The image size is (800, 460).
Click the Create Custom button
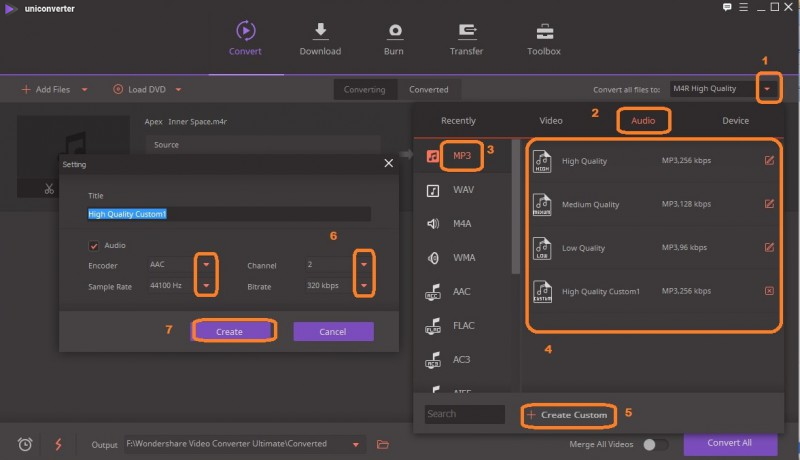tap(568, 415)
